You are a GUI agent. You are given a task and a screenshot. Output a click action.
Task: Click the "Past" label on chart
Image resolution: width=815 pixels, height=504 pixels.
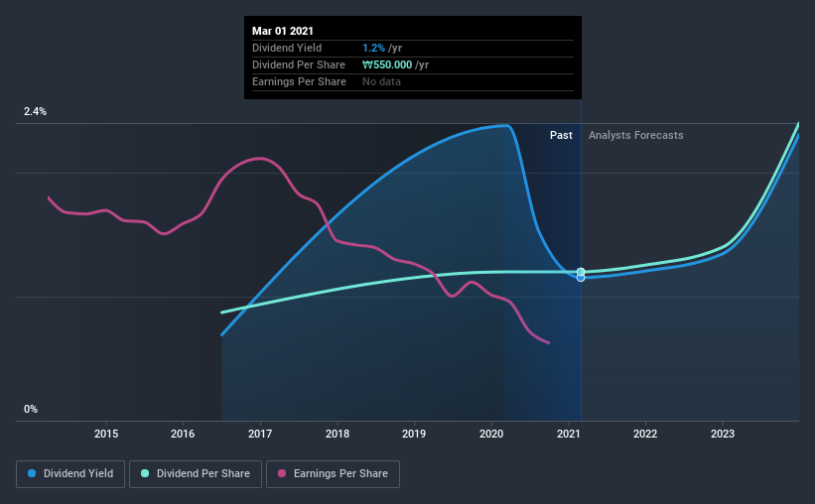(x=561, y=135)
